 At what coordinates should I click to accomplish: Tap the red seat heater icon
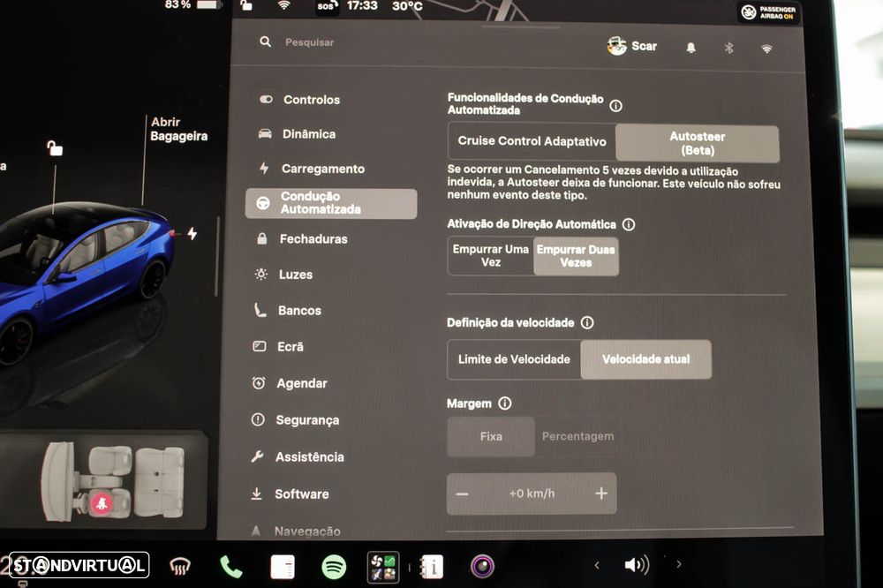click(102, 503)
